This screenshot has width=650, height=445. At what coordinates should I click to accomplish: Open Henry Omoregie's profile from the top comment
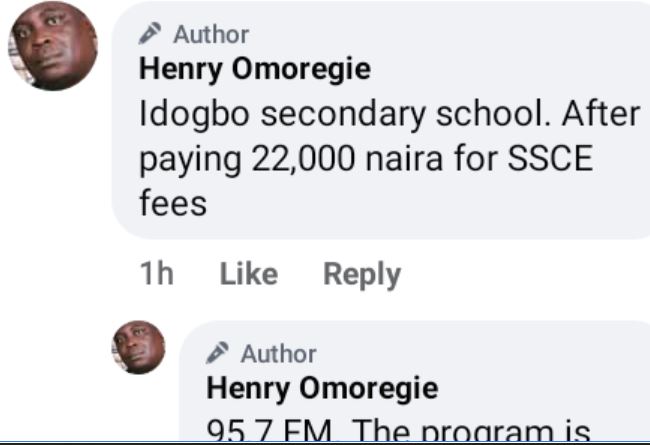point(254,69)
